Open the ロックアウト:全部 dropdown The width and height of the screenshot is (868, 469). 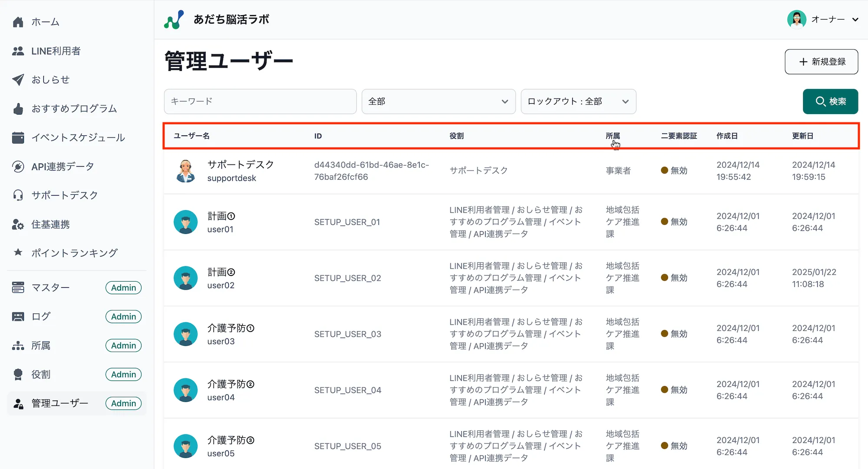pos(578,101)
